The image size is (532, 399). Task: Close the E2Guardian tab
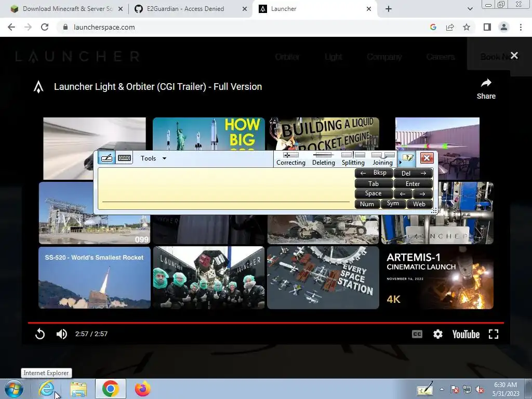coord(244,9)
